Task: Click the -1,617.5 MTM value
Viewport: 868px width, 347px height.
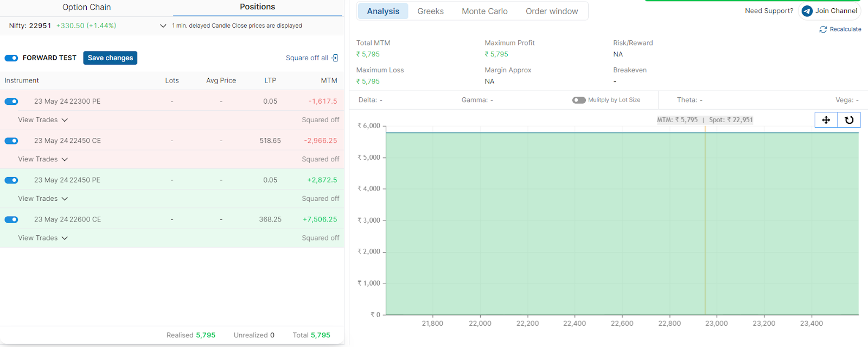Action: [x=323, y=102]
